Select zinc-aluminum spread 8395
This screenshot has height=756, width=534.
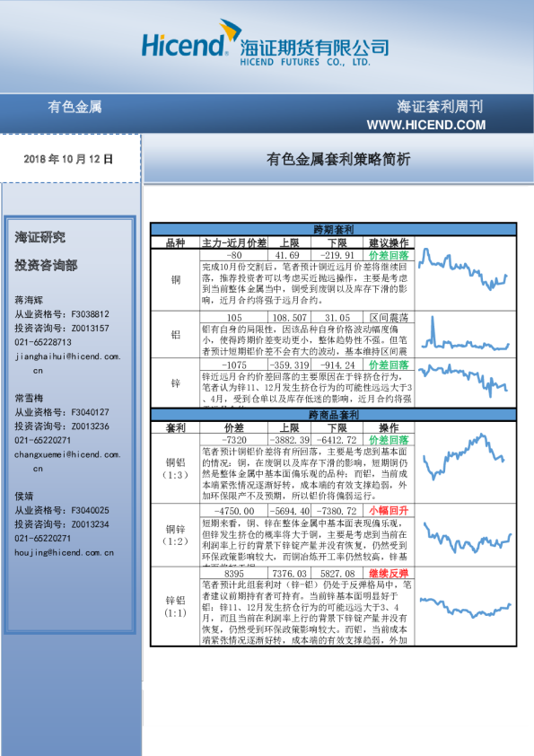point(234,574)
